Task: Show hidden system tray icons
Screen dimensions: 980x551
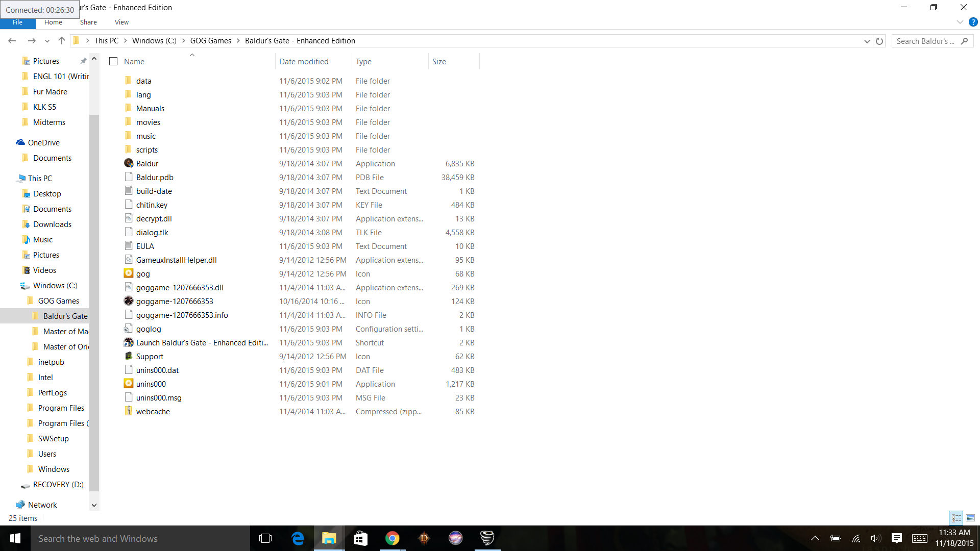Action: 815,538
